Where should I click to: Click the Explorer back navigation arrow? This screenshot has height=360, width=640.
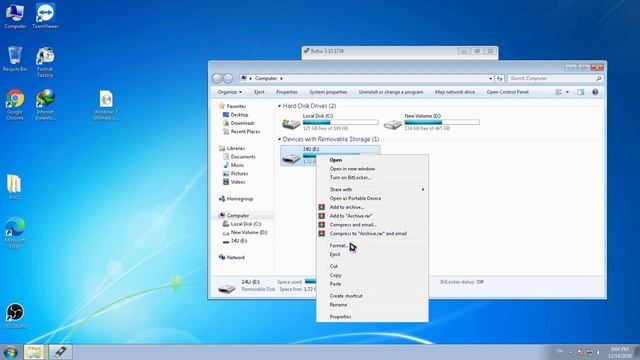[217, 78]
